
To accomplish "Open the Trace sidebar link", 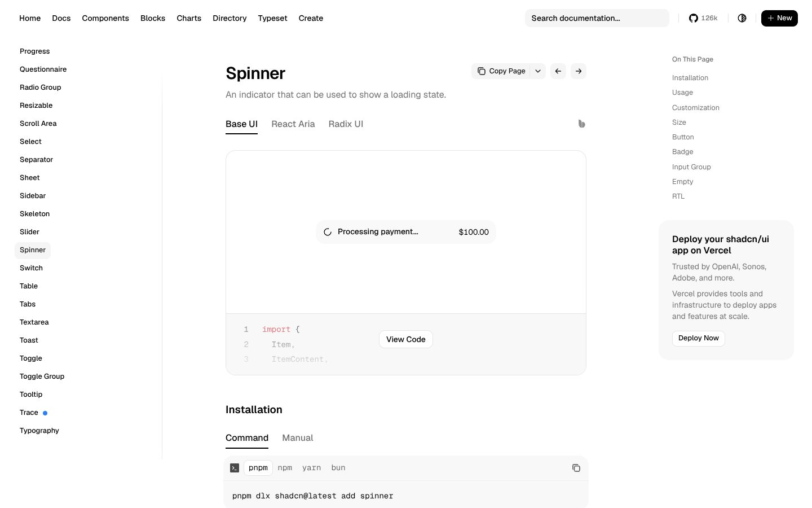I will click(29, 413).
